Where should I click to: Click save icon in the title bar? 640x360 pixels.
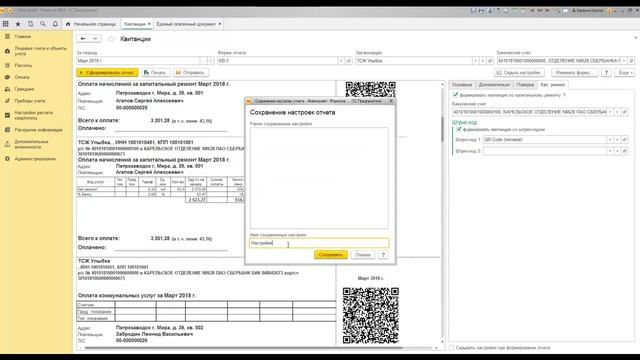pyautogui.click(x=473, y=11)
